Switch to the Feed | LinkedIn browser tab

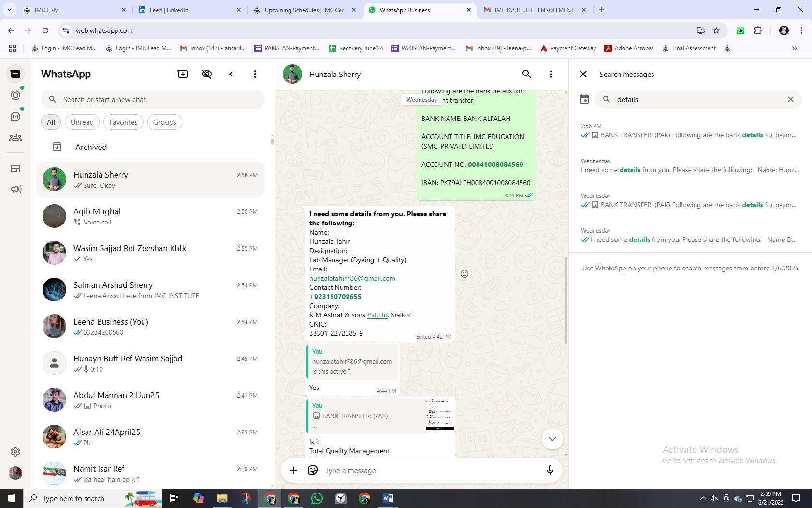189,10
